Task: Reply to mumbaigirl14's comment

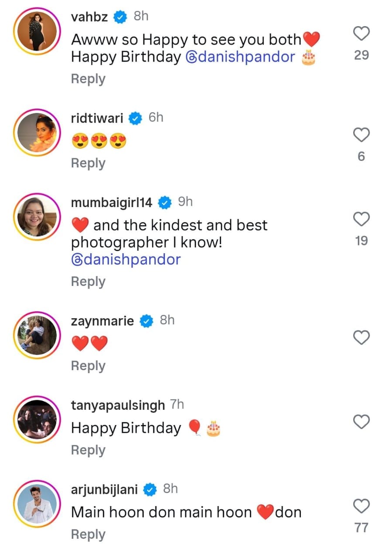Action: 88,282
